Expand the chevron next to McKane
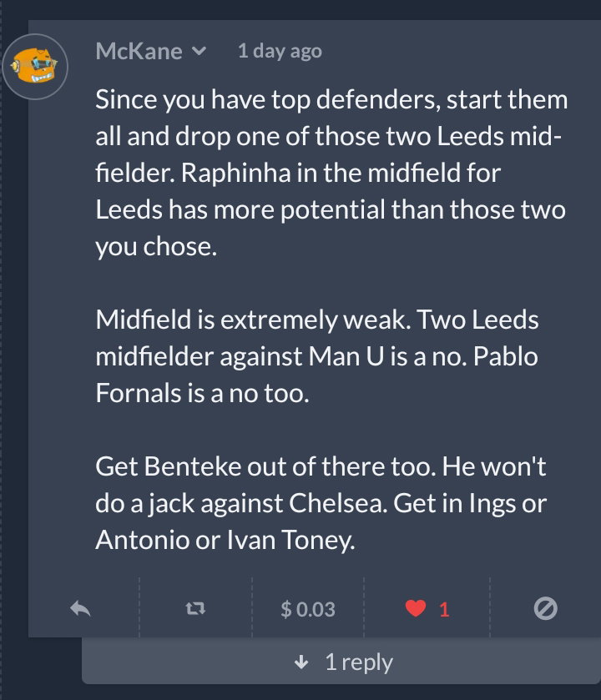 [x=199, y=52]
